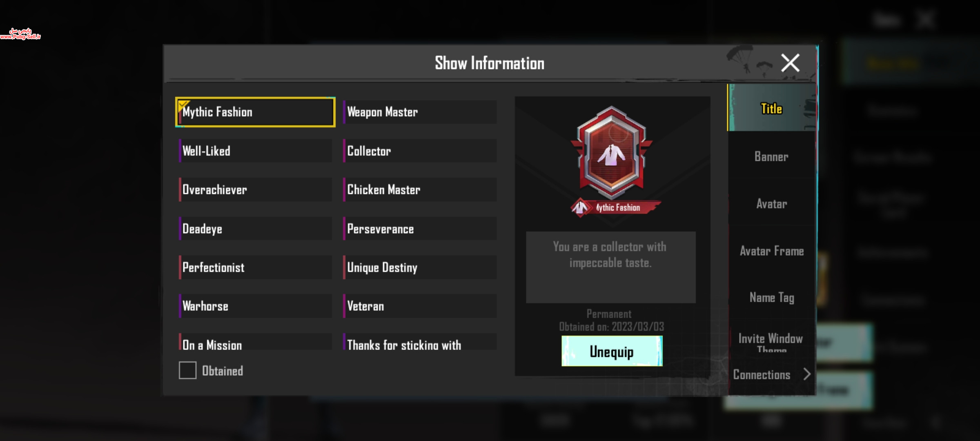Tick the Obtained checkbox

pos(187,370)
